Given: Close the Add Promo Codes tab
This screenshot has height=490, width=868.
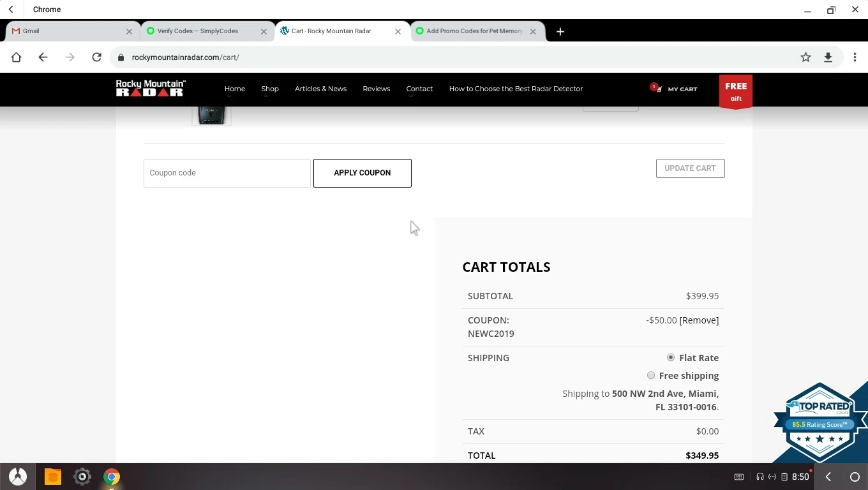Looking at the screenshot, I should tap(533, 31).
